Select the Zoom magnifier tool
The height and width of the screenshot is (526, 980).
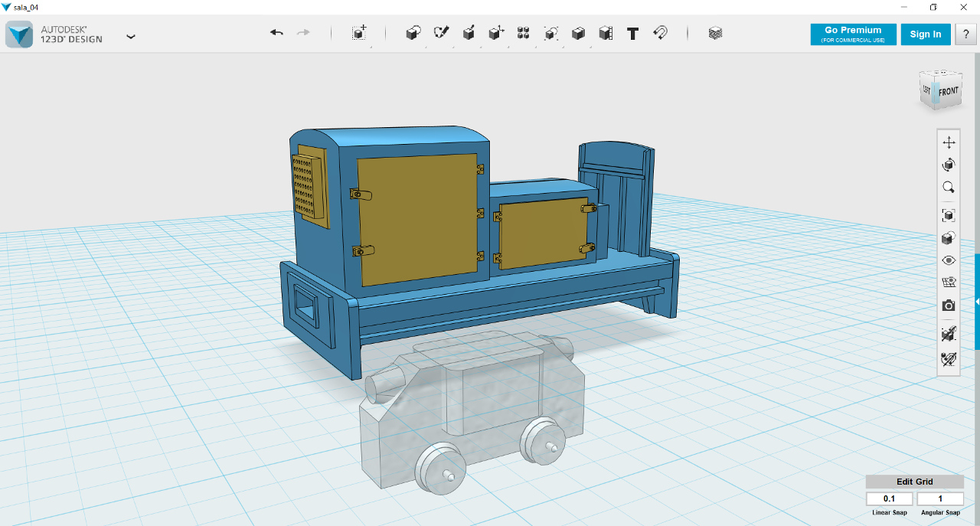(949, 187)
